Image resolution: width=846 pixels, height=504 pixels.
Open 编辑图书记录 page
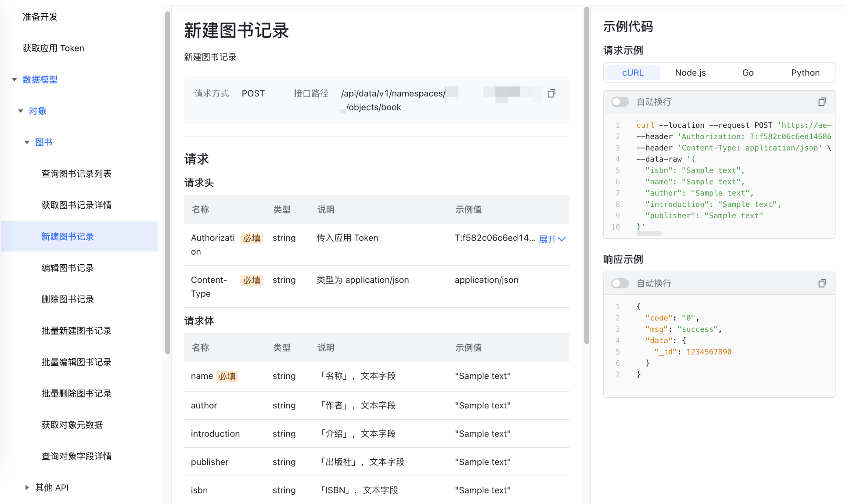pos(68,268)
